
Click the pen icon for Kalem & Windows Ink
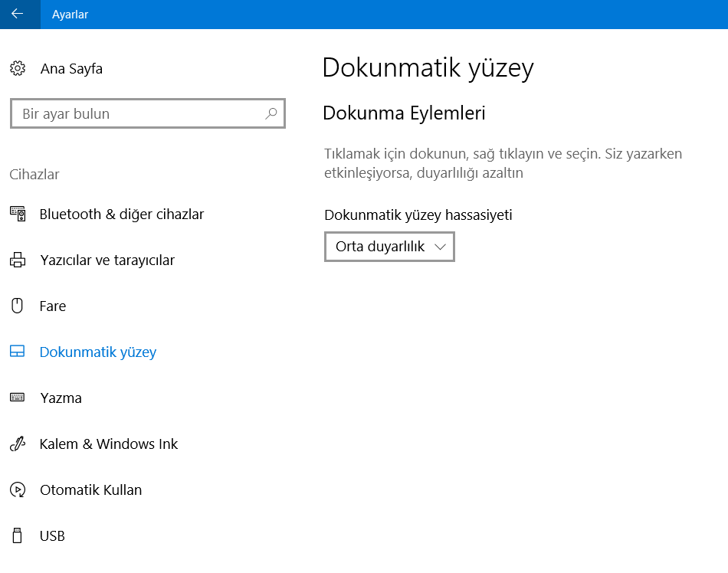tap(18, 444)
